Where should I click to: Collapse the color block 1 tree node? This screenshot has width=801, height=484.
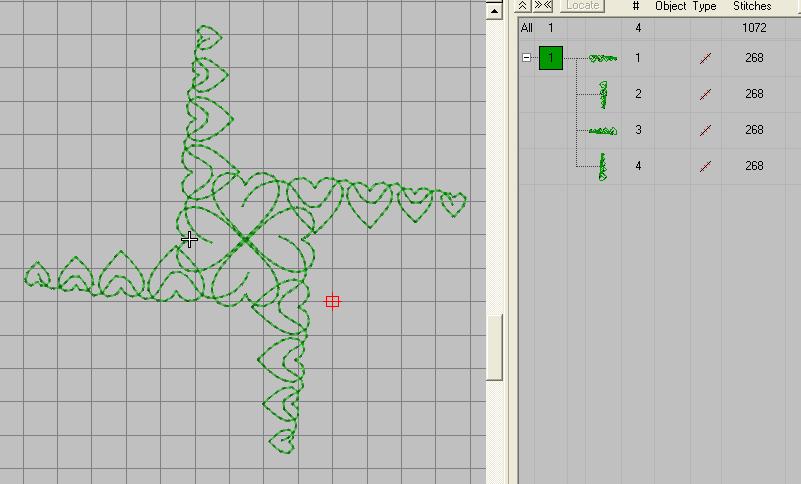click(526, 58)
